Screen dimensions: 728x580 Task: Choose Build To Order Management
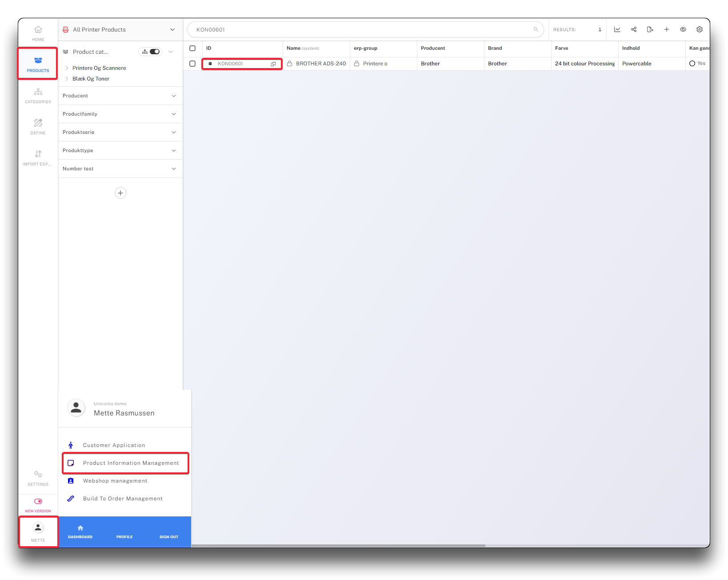click(x=123, y=499)
